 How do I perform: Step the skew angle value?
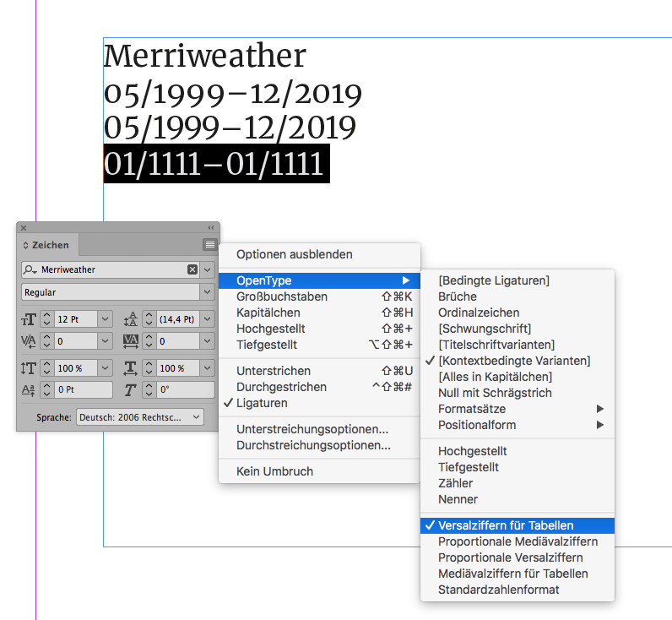pyautogui.click(x=149, y=389)
